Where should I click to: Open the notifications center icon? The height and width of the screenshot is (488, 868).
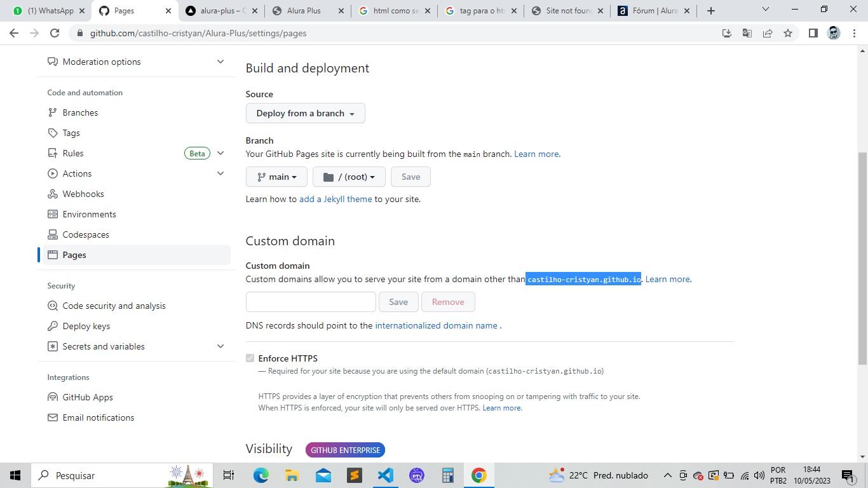pyautogui.click(x=847, y=475)
